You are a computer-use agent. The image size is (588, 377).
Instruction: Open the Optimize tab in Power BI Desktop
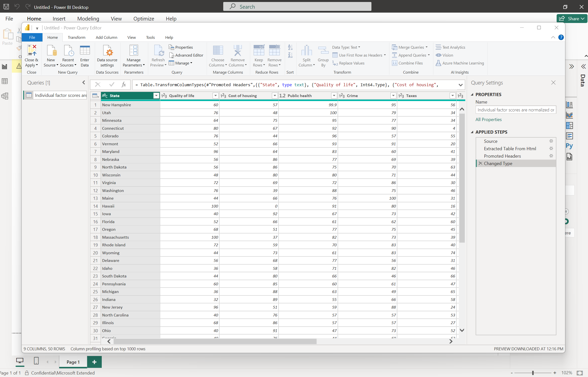tap(144, 19)
